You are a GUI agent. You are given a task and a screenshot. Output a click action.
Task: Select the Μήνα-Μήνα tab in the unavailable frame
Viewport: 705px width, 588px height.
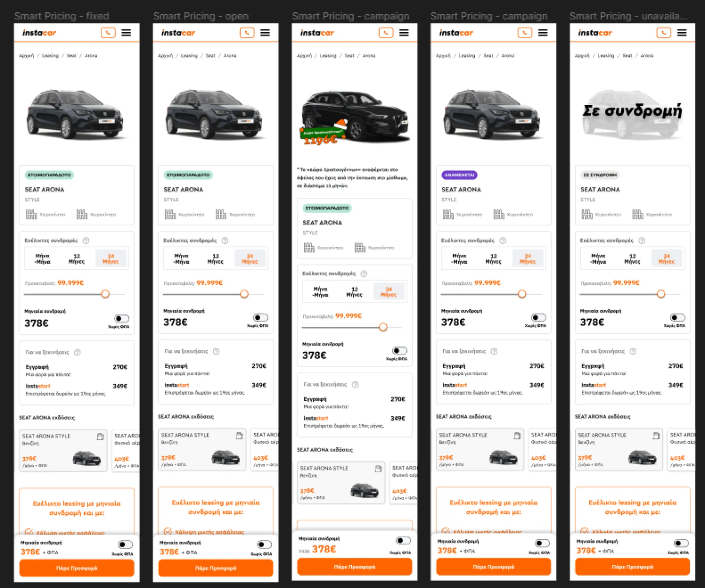coord(598,259)
